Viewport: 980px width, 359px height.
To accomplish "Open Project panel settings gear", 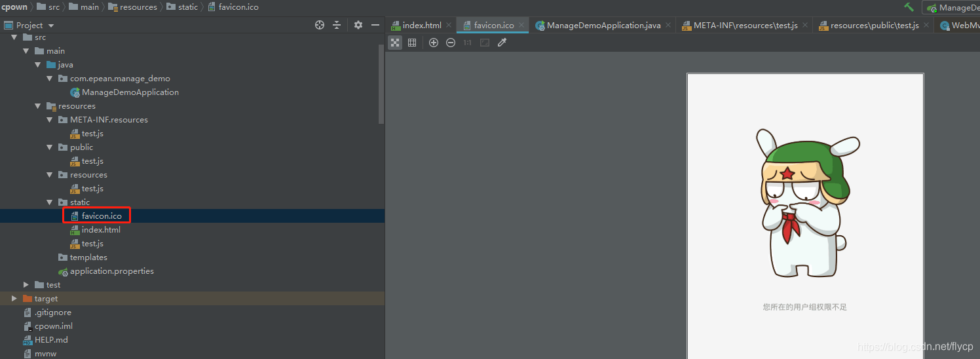I will [358, 25].
